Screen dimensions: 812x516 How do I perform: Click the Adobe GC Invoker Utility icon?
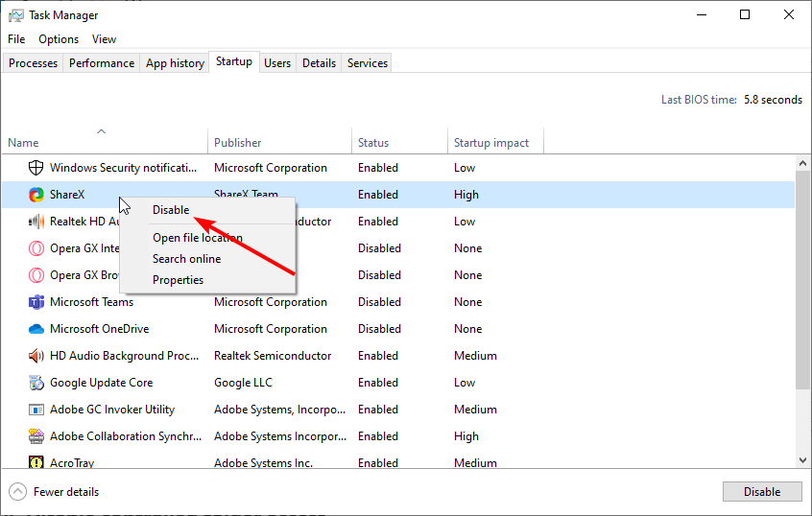pyautogui.click(x=36, y=410)
